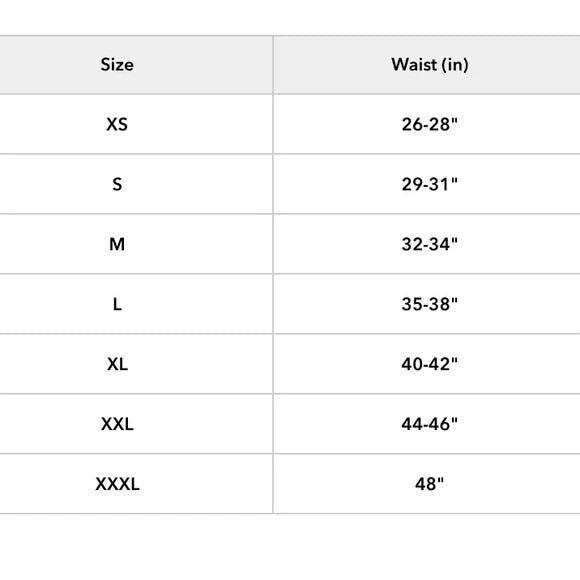Click the Waist (in) column header
The image size is (580, 580).
tap(429, 65)
